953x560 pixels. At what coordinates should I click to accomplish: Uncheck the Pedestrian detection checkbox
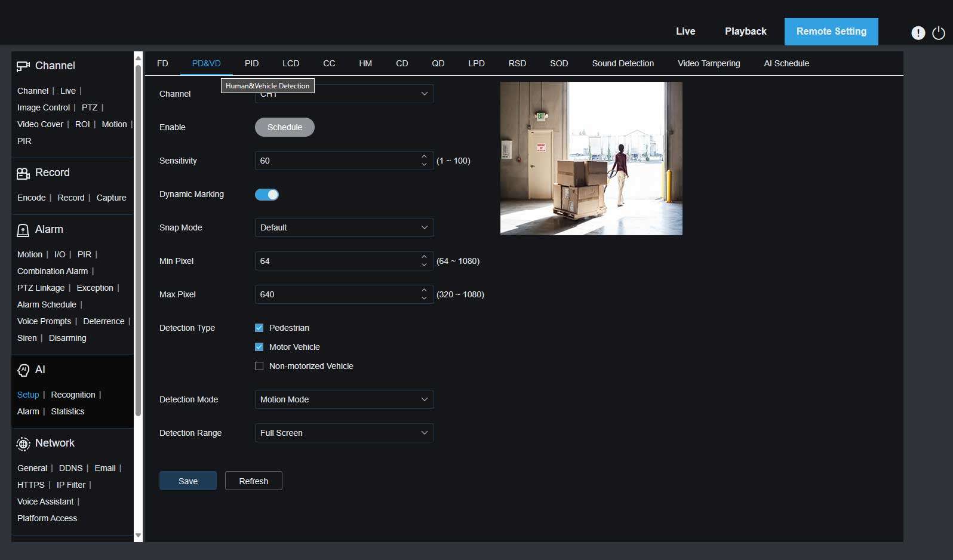tap(259, 328)
